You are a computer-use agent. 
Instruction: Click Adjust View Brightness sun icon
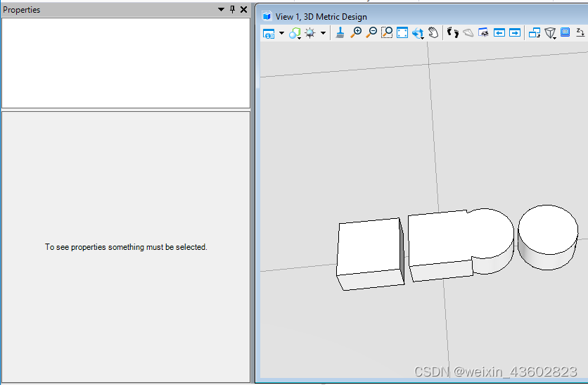(310, 33)
